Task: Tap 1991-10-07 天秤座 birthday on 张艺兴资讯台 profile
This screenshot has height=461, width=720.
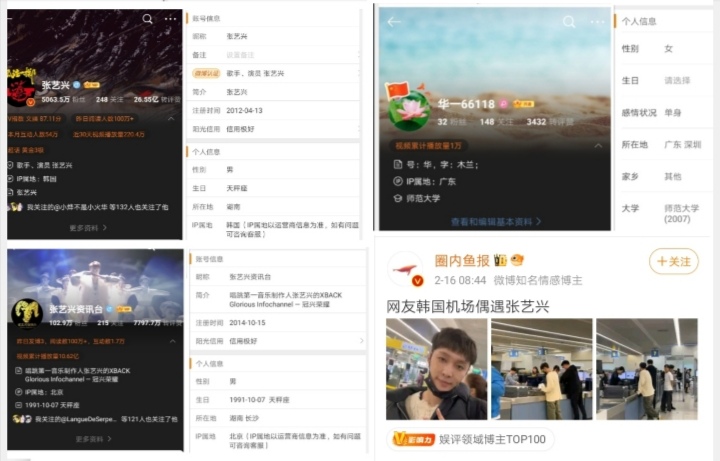Action: 47,405
